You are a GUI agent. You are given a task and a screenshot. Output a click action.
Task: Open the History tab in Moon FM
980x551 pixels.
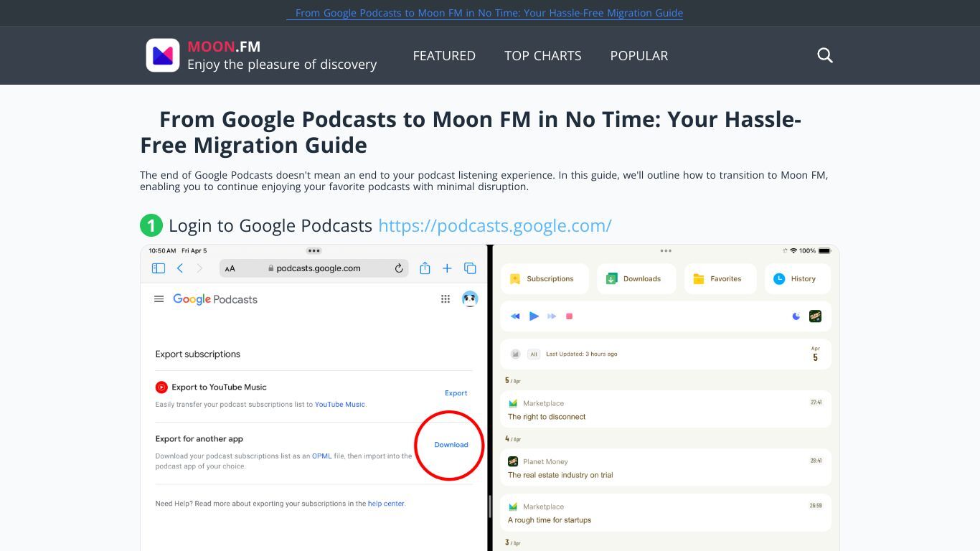click(798, 278)
